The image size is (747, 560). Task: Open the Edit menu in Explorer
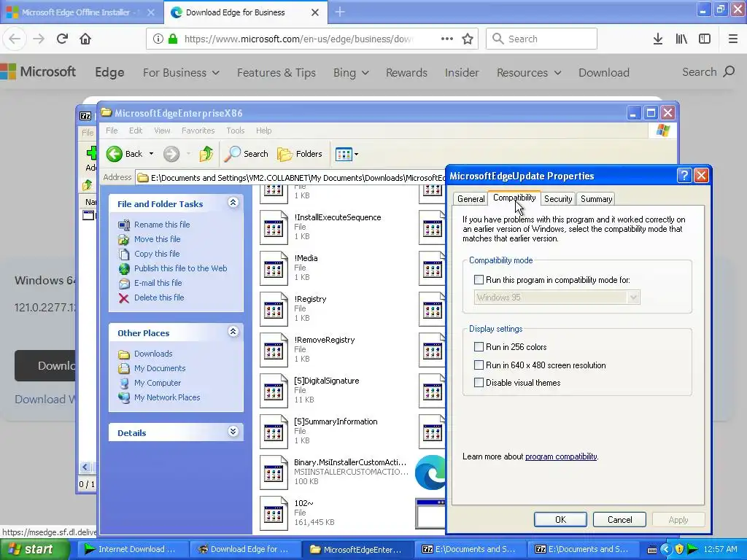coord(136,131)
